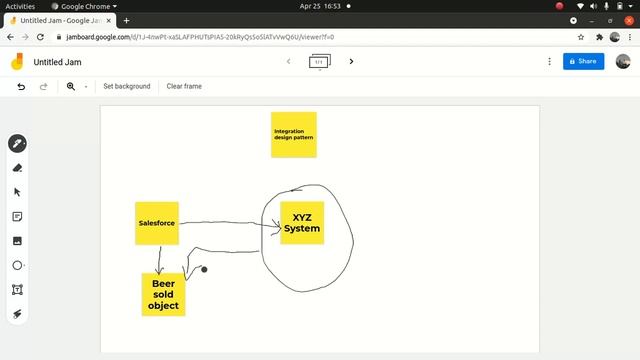The image size is (640, 360).
Task: Open the Chrome profile avatar
Action: pyautogui.click(x=615, y=37)
